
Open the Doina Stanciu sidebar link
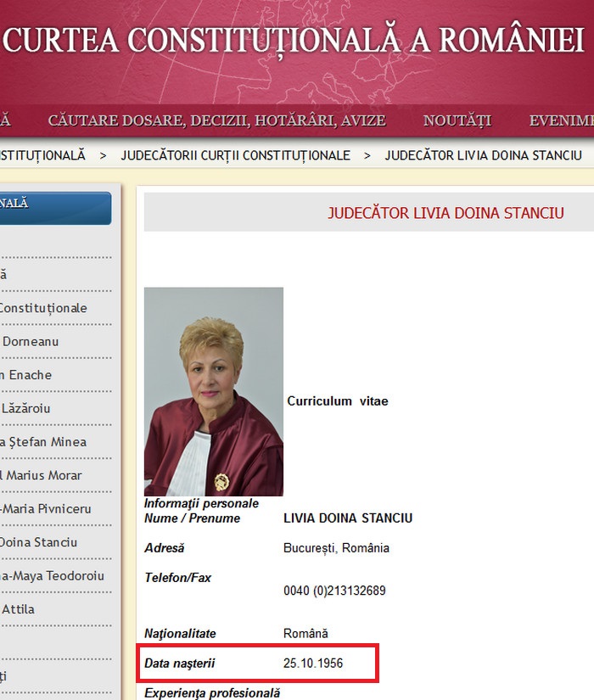pyautogui.click(x=38, y=542)
